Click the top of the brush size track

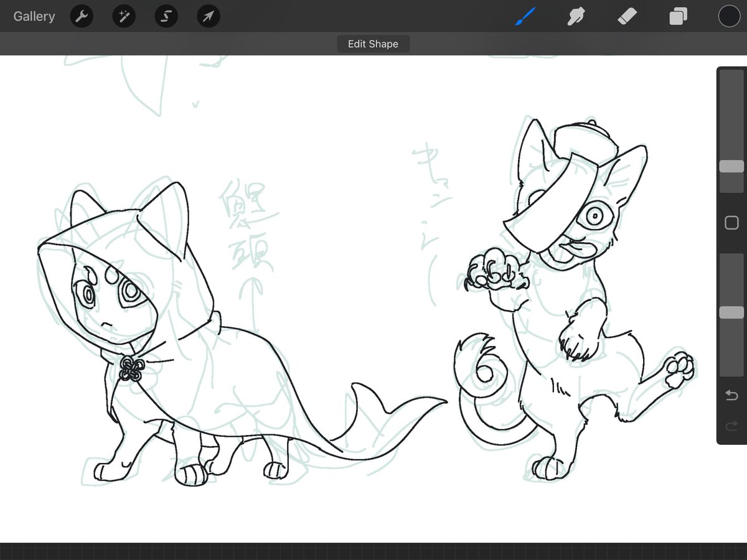[x=731, y=75]
